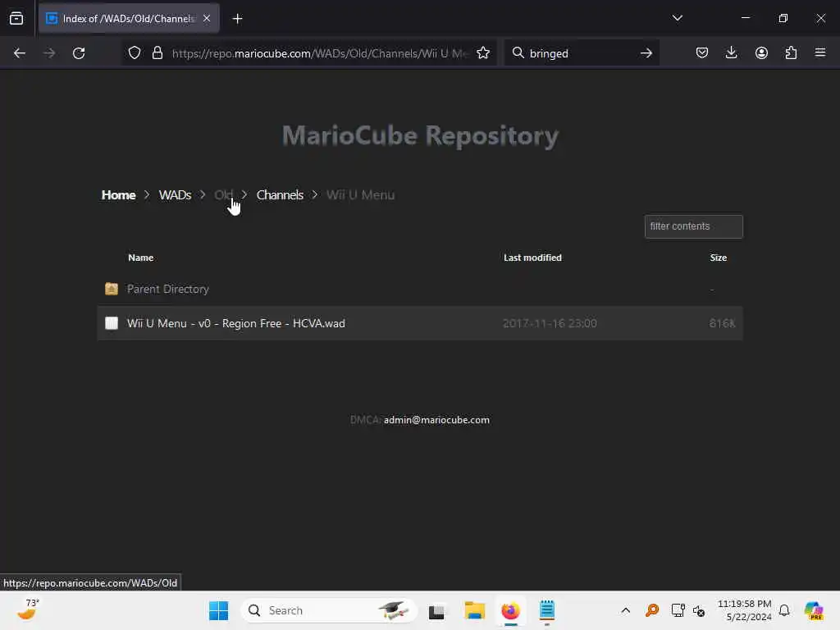
Task: Select the file size 816K
Action: pos(722,323)
